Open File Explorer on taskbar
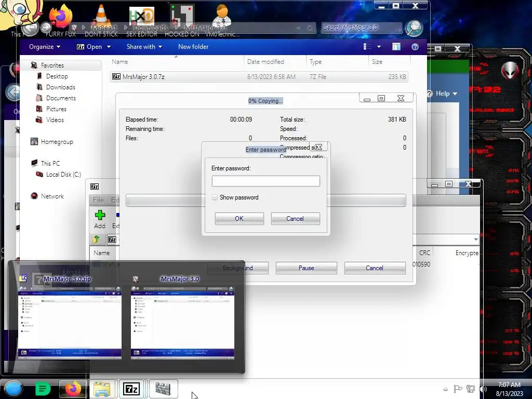532x399 pixels. (102, 389)
